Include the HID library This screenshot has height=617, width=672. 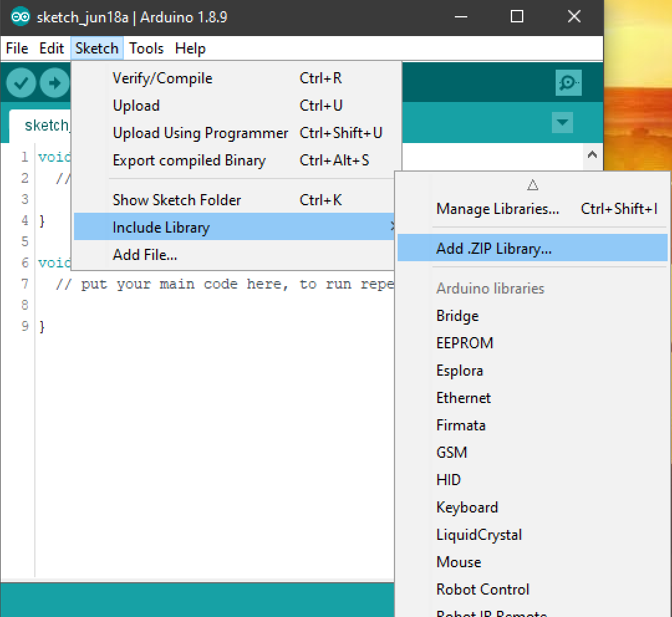click(x=532, y=480)
